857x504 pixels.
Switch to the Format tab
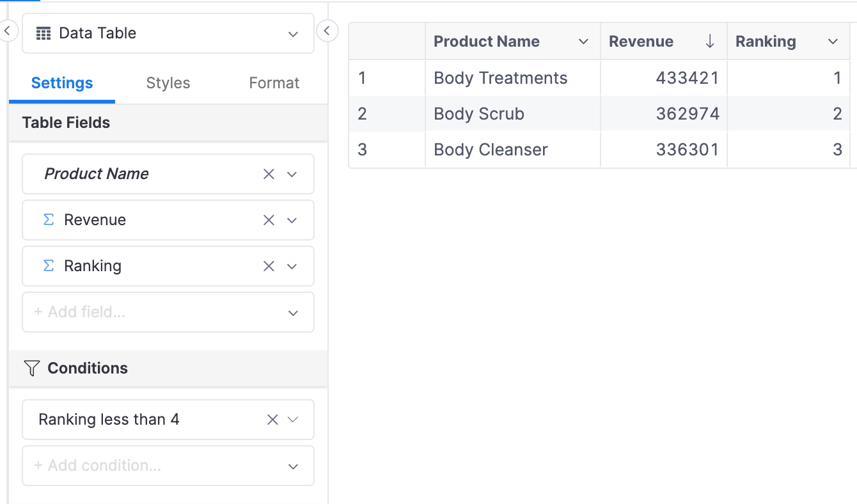click(x=274, y=83)
